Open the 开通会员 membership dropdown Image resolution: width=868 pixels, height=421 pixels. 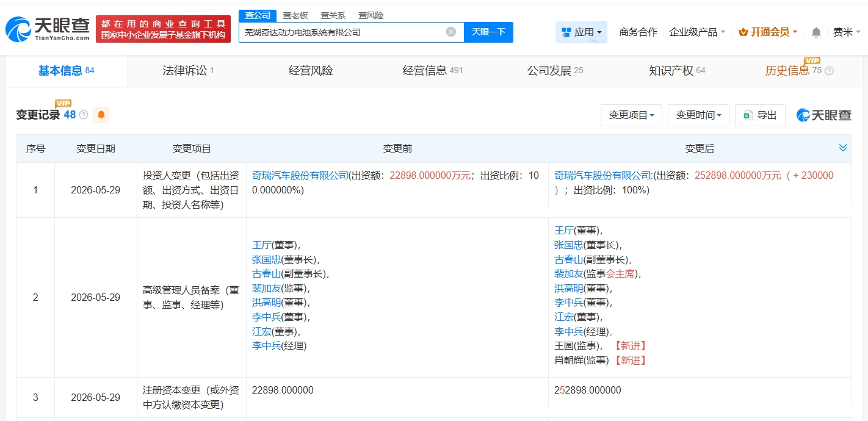768,32
